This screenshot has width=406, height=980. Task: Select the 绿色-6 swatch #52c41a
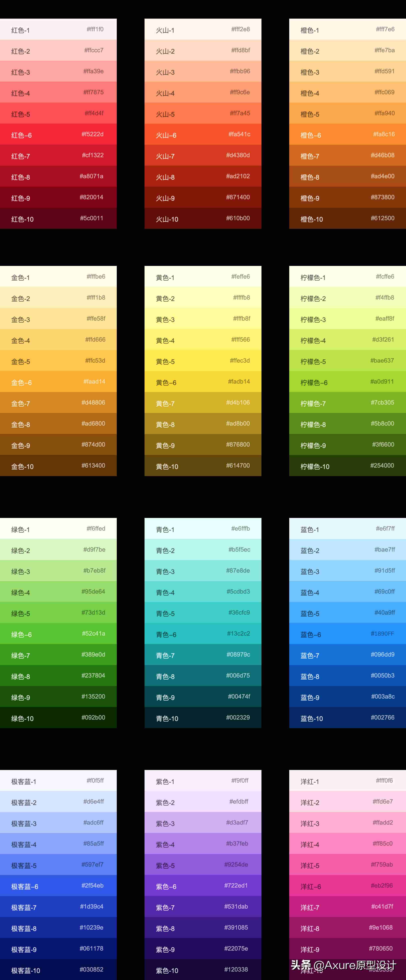[x=58, y=633]
